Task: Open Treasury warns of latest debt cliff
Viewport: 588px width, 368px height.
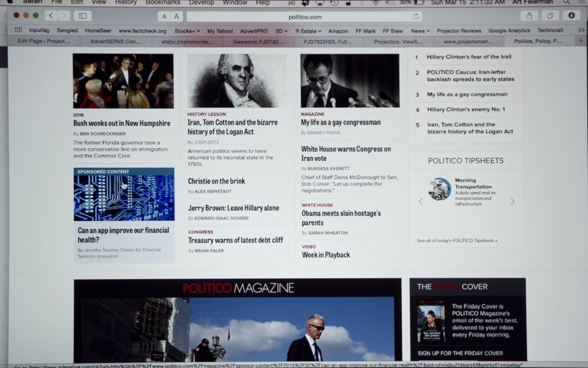Action: [236, 240]
